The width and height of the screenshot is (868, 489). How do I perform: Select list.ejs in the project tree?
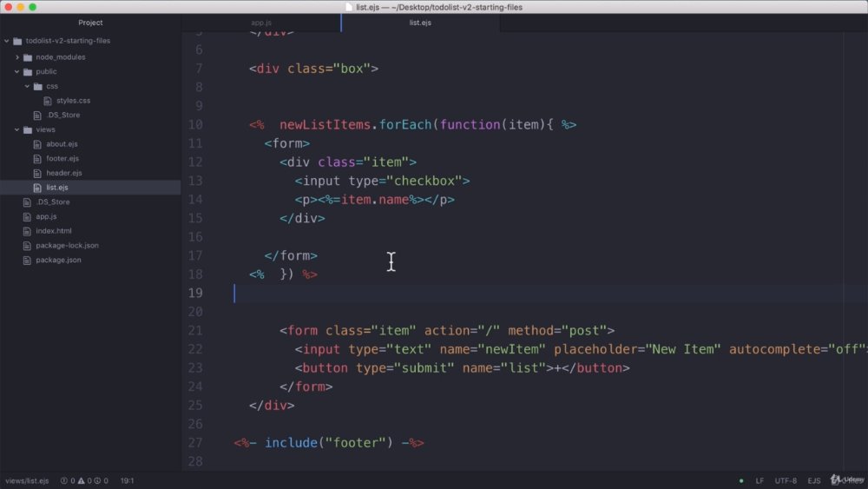coord(57,188)
